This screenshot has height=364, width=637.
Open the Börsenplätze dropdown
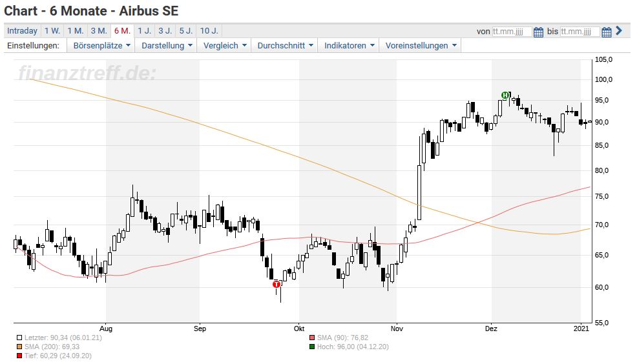101,45
